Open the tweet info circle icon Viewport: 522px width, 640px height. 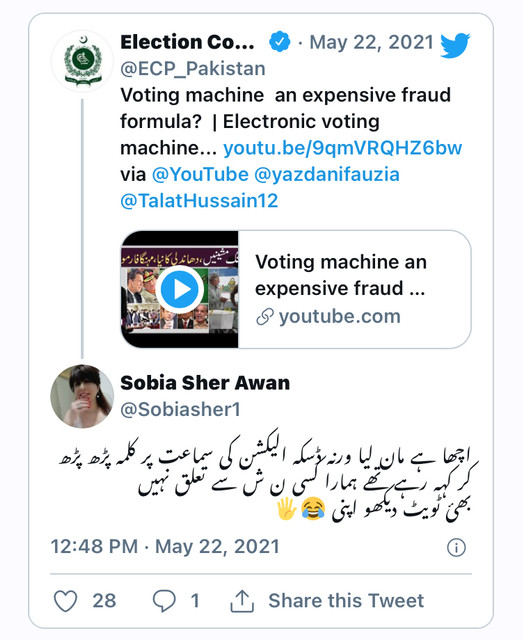pos(456,547)
